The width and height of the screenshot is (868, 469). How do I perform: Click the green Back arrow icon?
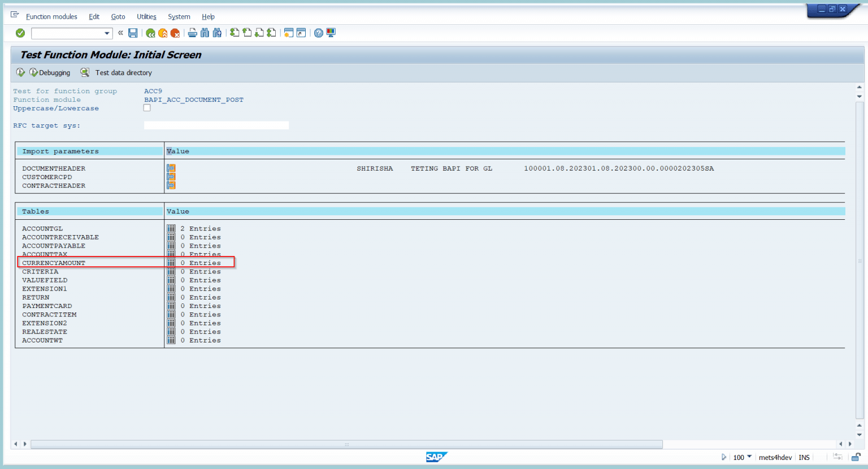150,33
